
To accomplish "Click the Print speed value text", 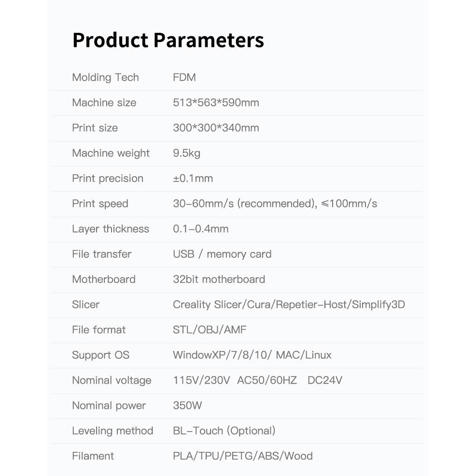I will tap(275, 204).
